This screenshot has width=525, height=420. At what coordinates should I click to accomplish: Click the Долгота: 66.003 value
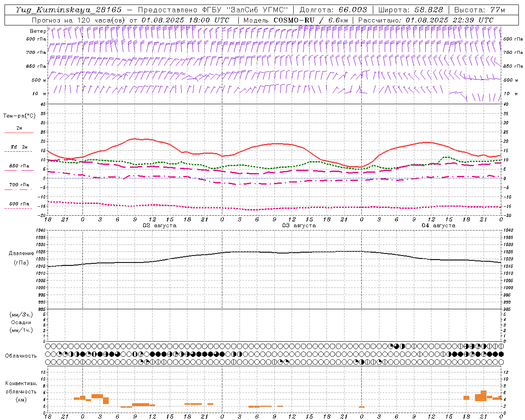point(333,10)
